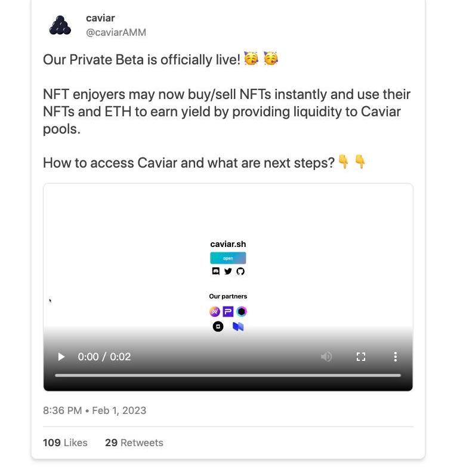Open video more options menu
Screen dimensions: 463x476
[x=395, y=357]
